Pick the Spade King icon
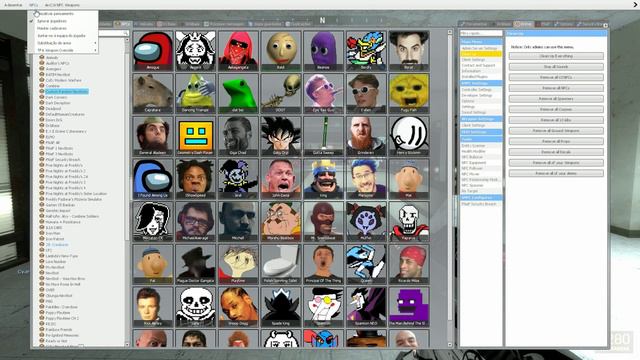This screenshot has width=640, height=360. (x=281, y=307)
